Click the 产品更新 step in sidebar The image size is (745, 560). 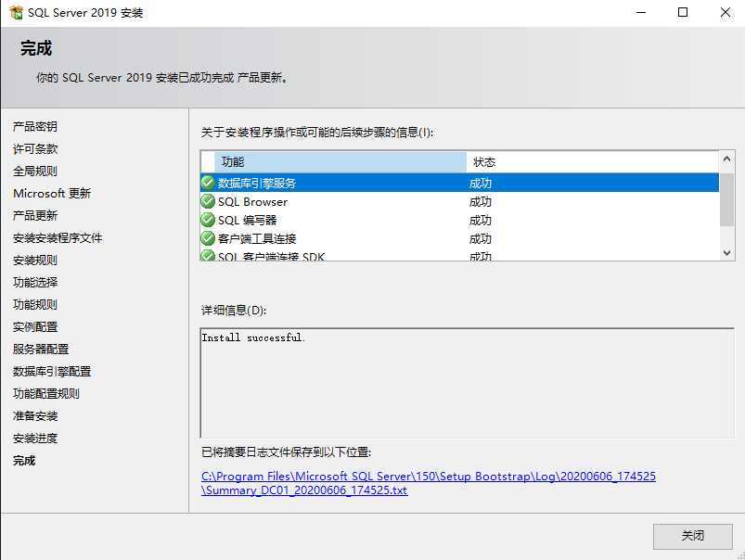click(x=35, y=216)
